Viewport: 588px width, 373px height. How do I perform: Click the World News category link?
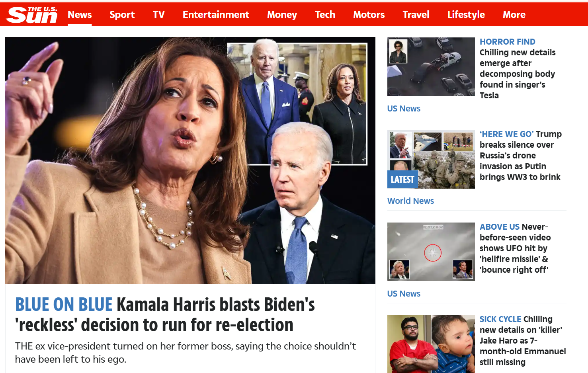(x=410, y=201)
